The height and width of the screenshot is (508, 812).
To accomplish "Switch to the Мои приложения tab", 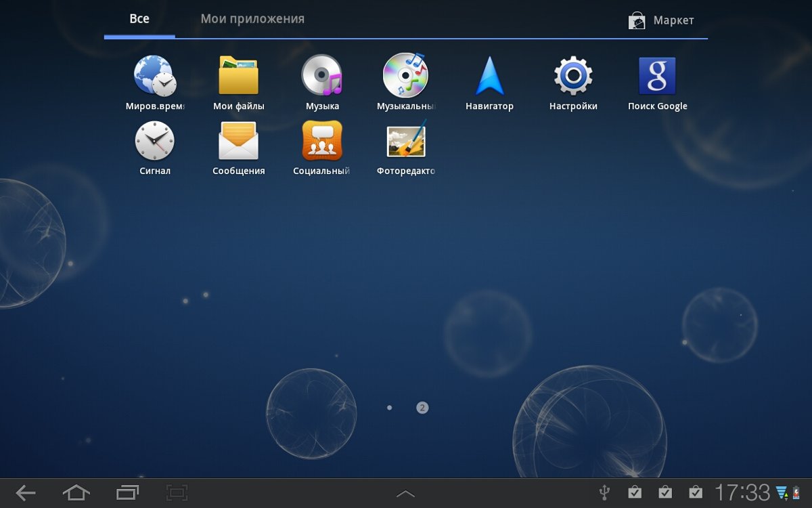I will (252, 19).
